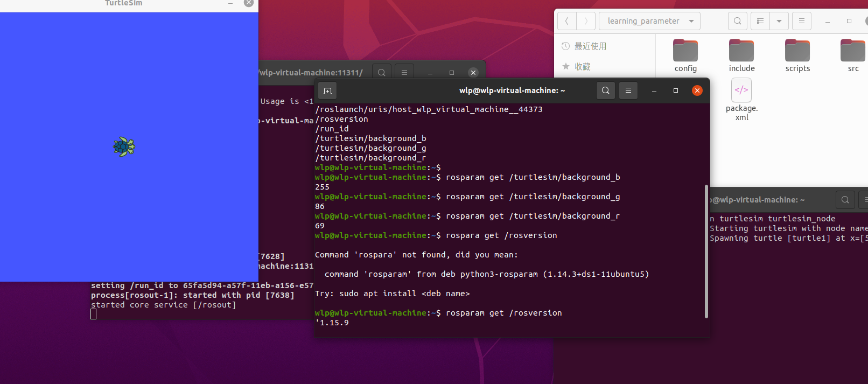Select 收藏 in the sidebar

pos(582,67)
